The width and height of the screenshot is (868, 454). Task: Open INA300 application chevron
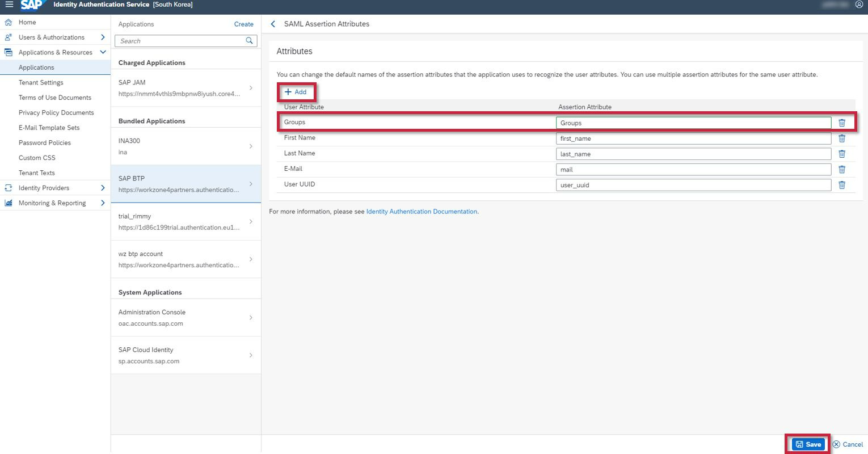[251, 146]
